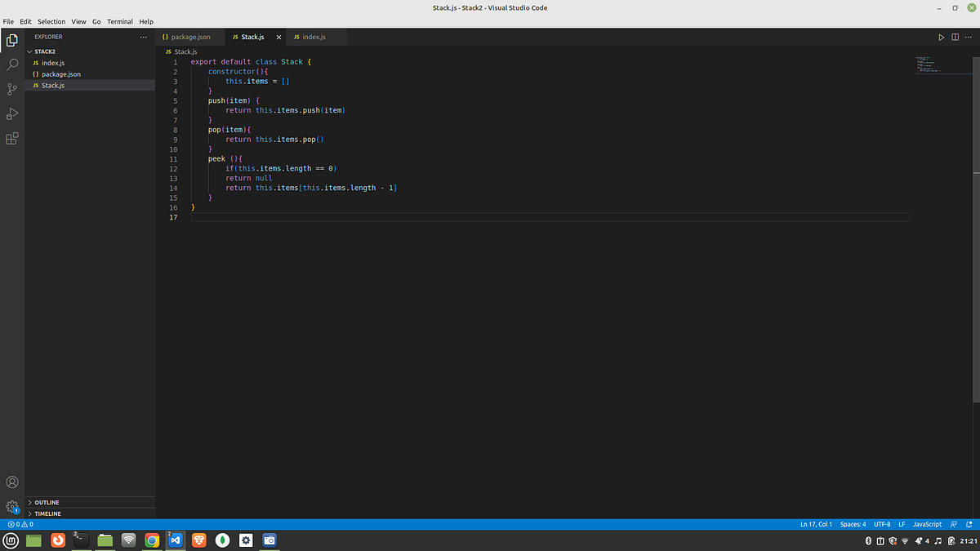Click line number 9 in the gutter
The height and width of the screenshot is (551, 980).
point(175,140)
